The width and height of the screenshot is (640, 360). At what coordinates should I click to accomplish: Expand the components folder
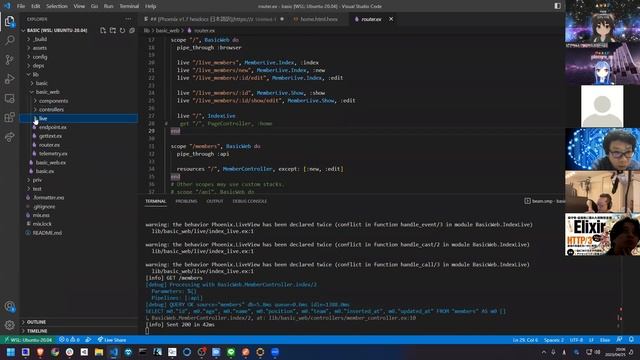pos(79,101)
